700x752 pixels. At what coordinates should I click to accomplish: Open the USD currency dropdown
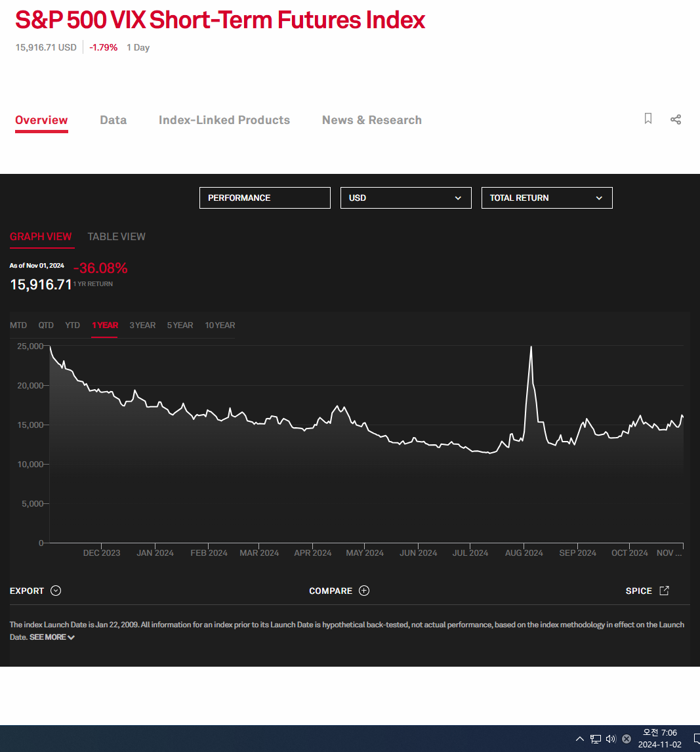[405, 198]
